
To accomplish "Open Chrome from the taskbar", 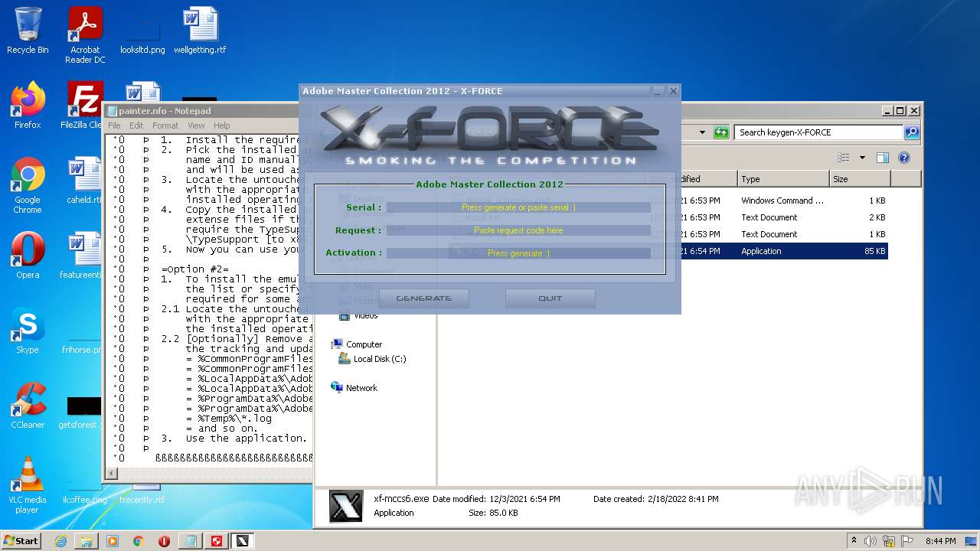I will (139, 541).
